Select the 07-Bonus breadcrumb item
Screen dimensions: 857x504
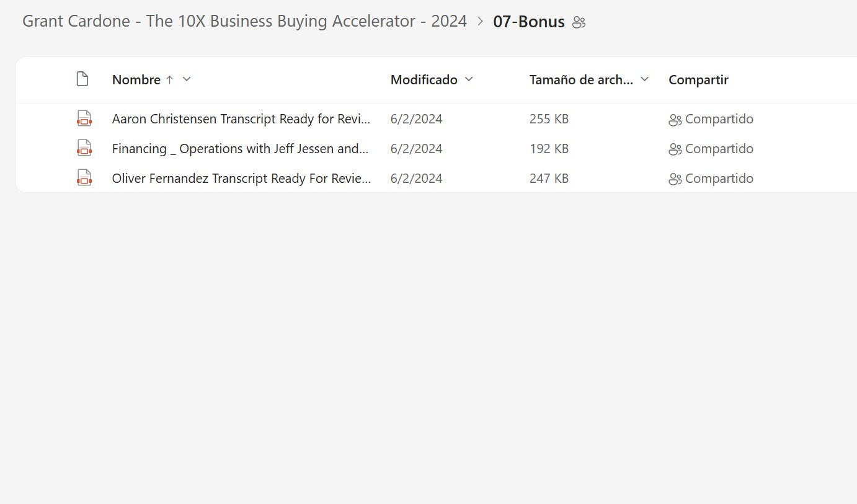tap(528, 22)
